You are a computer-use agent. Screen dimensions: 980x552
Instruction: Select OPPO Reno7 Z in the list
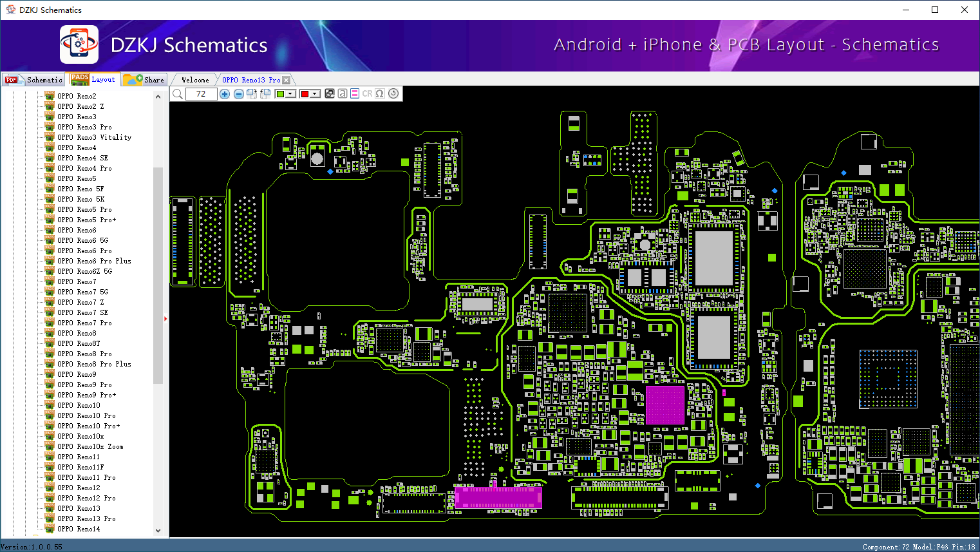(80, 302)
